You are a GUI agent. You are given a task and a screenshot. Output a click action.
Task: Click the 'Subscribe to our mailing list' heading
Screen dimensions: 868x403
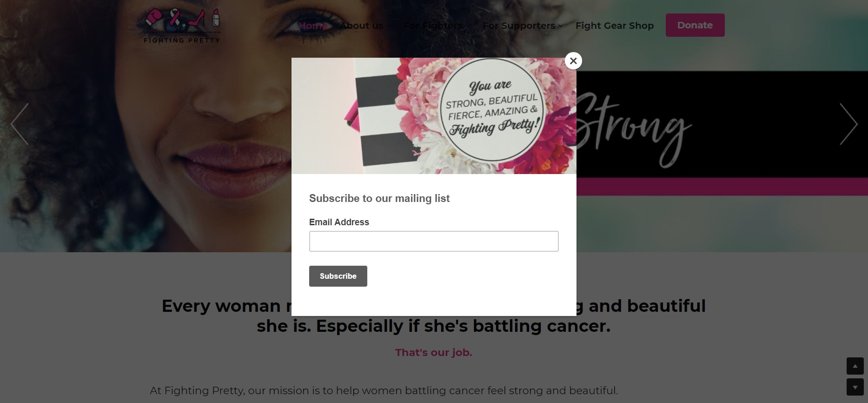(379, 198)
